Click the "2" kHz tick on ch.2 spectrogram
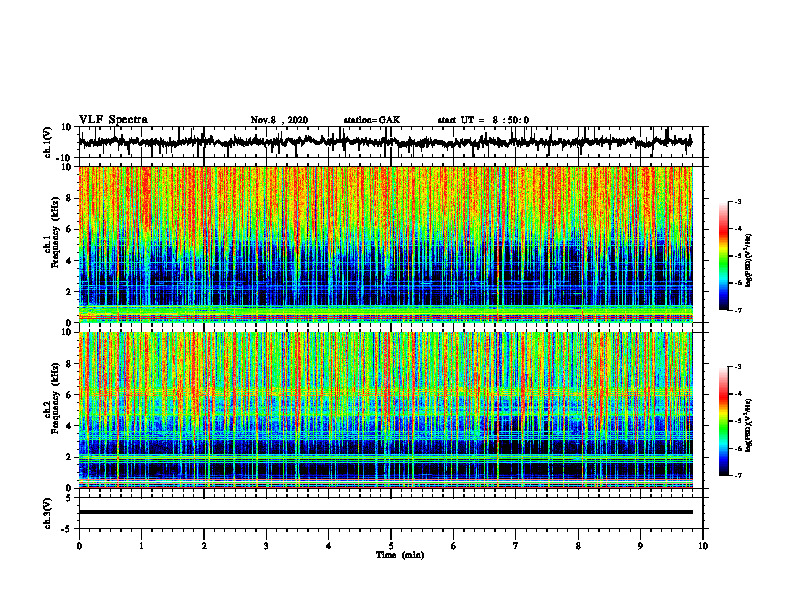Image resolution: width=792 pixels, height=612 pixels. (x=69, y=457)
